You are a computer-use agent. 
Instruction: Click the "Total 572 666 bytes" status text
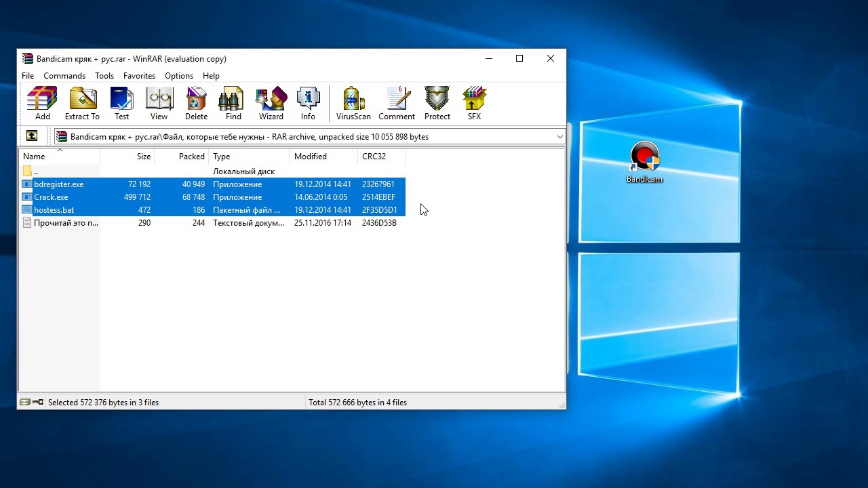click(357, 403)
